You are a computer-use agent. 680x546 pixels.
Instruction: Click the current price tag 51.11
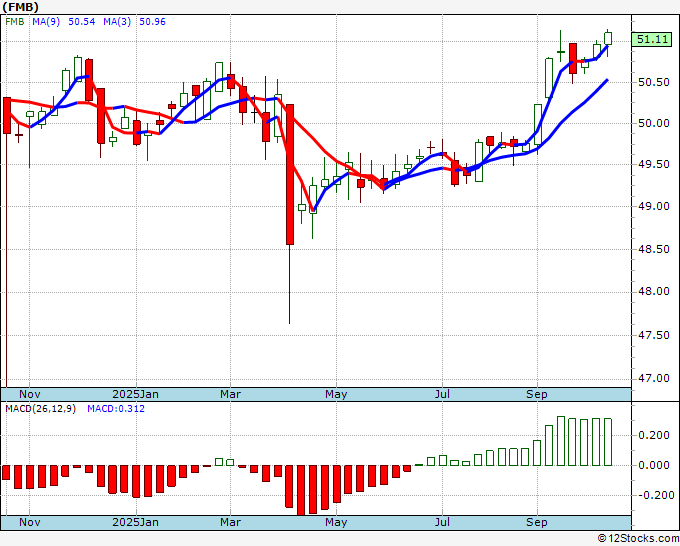[x=652, y=39]
